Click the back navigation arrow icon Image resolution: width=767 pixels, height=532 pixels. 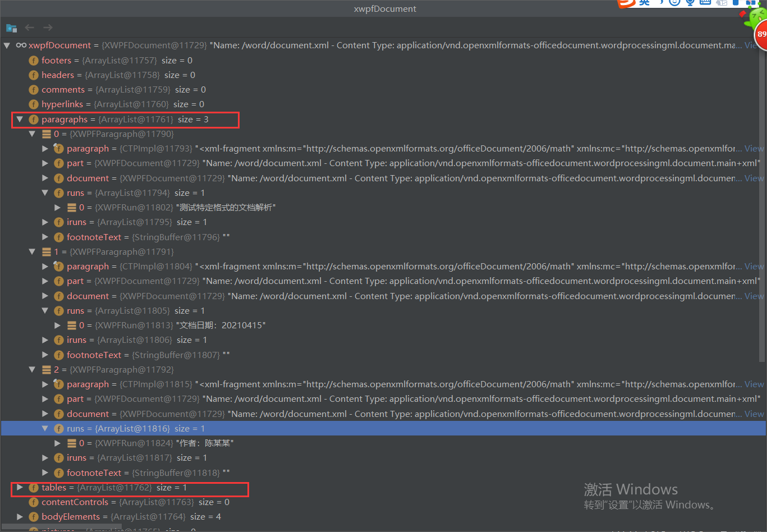tap(29, 27)
